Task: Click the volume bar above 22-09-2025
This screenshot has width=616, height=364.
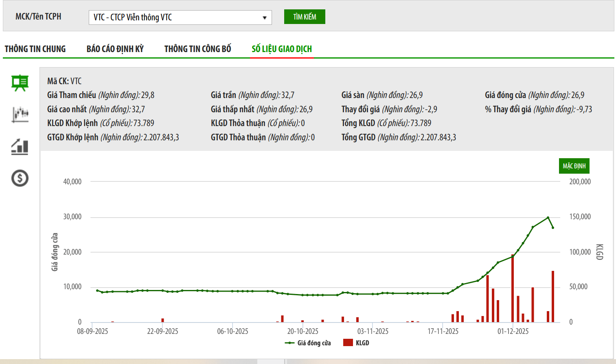Action: click(162, 320)
